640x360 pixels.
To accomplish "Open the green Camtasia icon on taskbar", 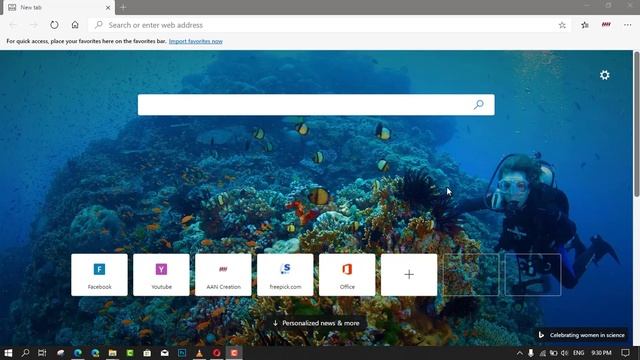I will click(x=130, y=353).
